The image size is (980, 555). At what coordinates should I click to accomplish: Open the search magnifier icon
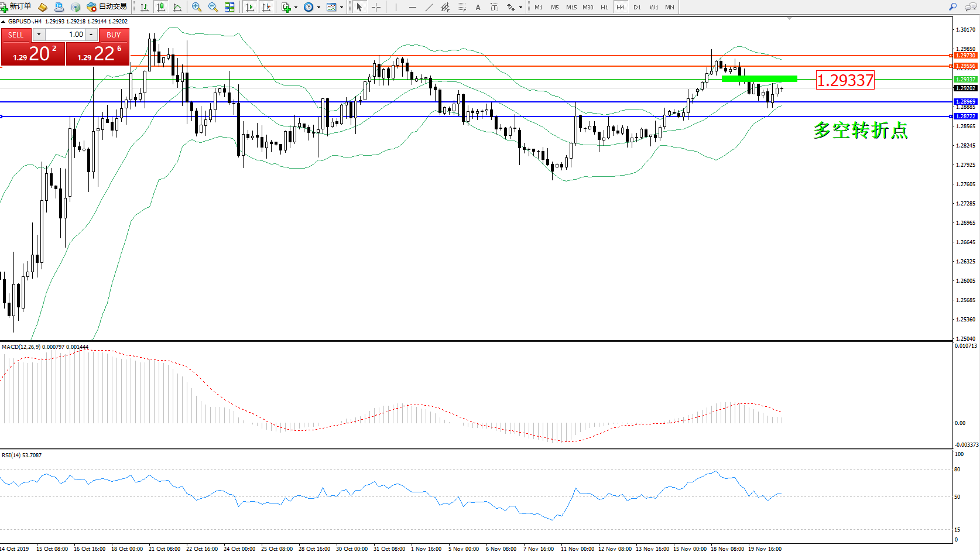pyautogui.click(x=952, y=7)
